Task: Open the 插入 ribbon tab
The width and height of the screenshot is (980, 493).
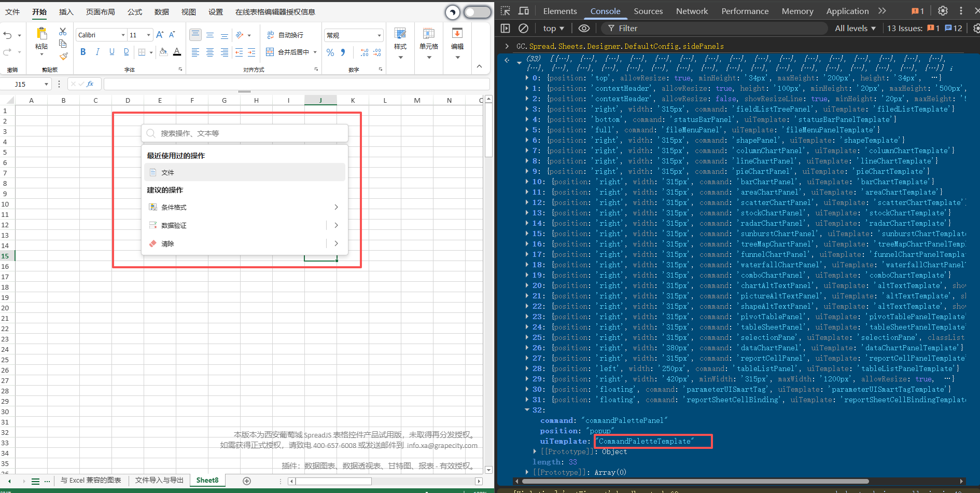Action: pyautogui.click(x=66, y=12)
